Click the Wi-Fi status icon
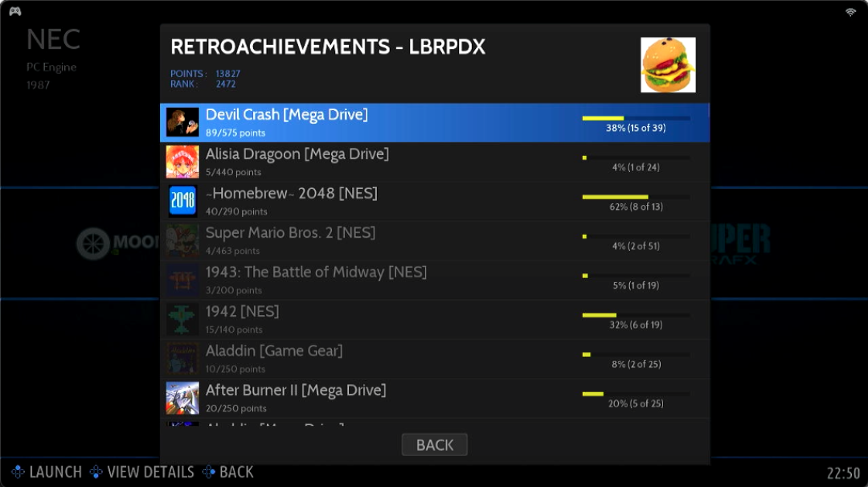 click(x=850, y=12)
